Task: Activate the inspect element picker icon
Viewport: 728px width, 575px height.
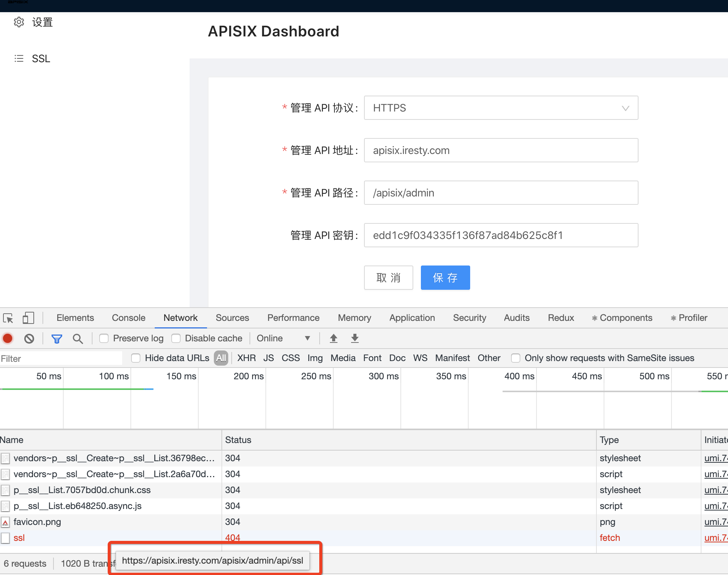Action: (x=8, y=318)
